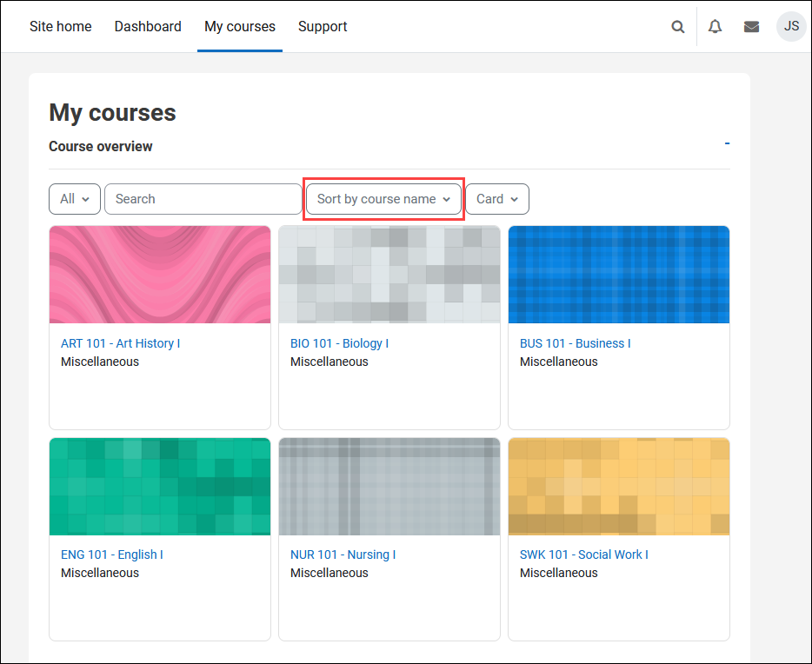Open the Support menu item
This screenshot has width=812, height=664.
point(323,26)
